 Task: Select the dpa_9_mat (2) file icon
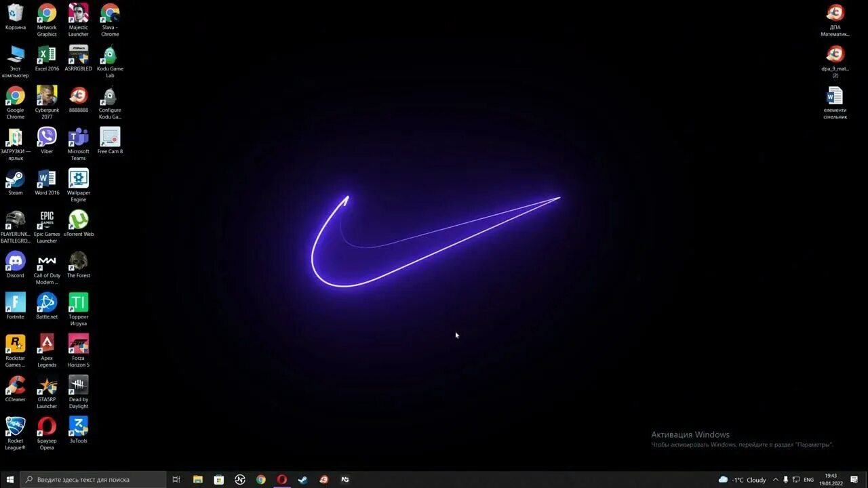(835, 62)
